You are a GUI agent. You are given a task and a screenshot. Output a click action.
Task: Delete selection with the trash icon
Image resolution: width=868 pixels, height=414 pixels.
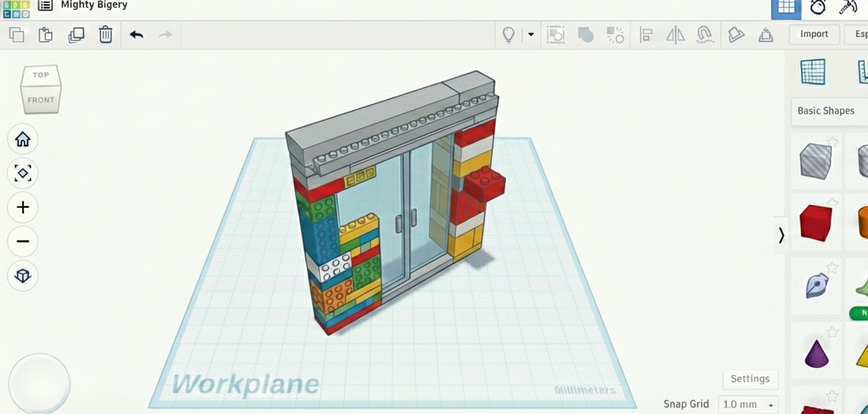coord(105,35)
